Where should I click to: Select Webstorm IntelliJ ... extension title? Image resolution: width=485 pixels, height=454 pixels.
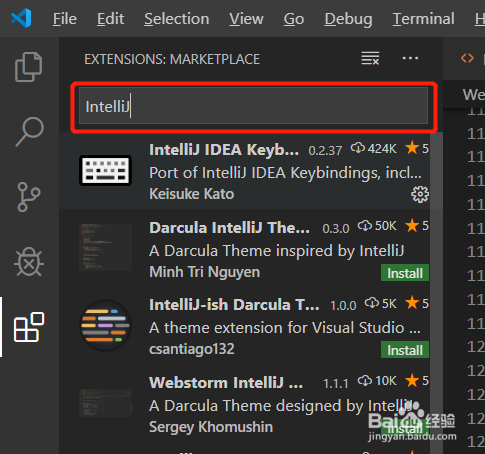pyautogui.click(x=226, y=382)
